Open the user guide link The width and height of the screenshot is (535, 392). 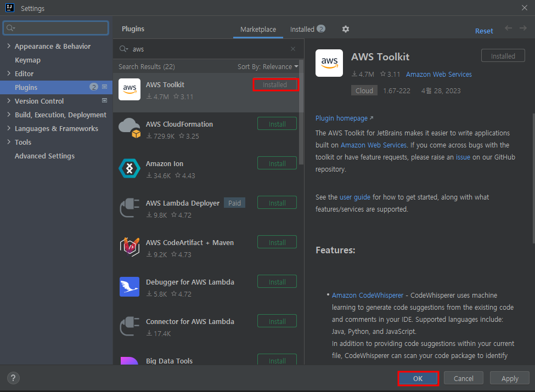(x=355, y=197)
